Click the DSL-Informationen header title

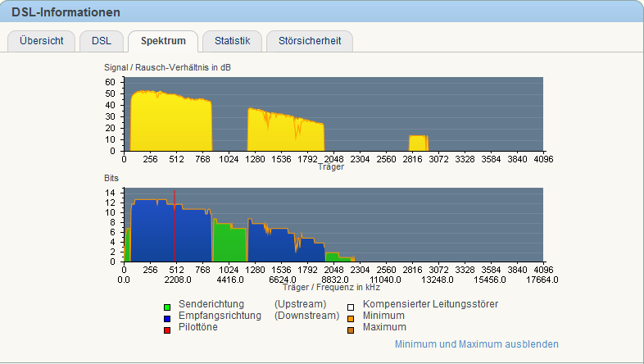click(x=66, y=12)
